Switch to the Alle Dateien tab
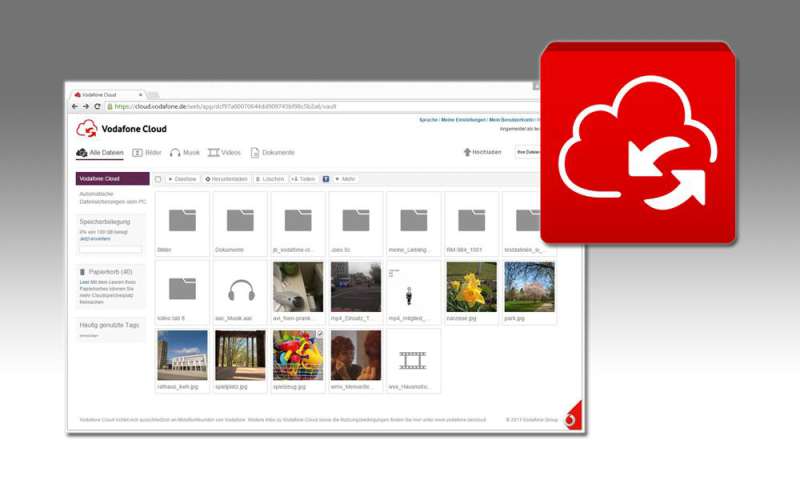 coord(100,153)
